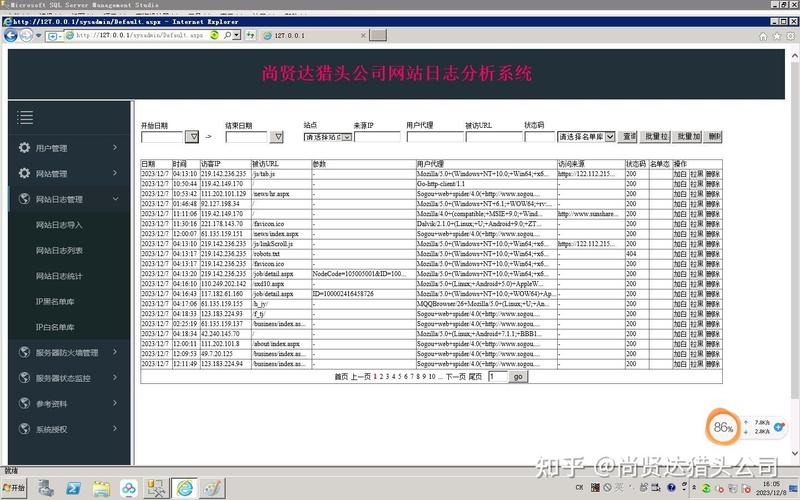
Task: Click the hamburger menu icon in sidebar
Action: (x=25, y=118)
